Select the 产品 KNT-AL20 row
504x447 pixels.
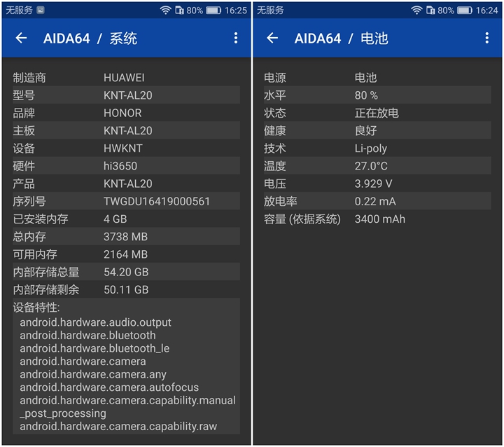tap(126, 184)
